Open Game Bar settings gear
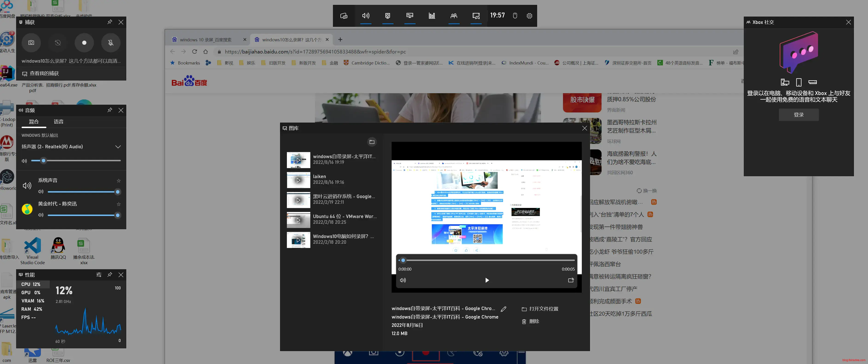 tap(529, 16)
